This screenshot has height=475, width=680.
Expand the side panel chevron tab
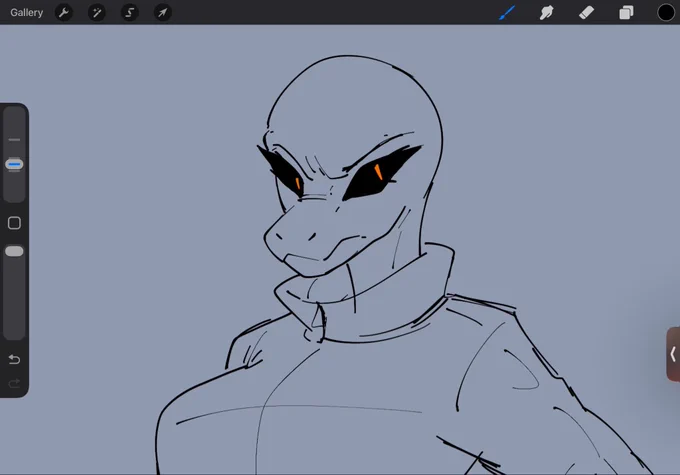pos(673,354)
